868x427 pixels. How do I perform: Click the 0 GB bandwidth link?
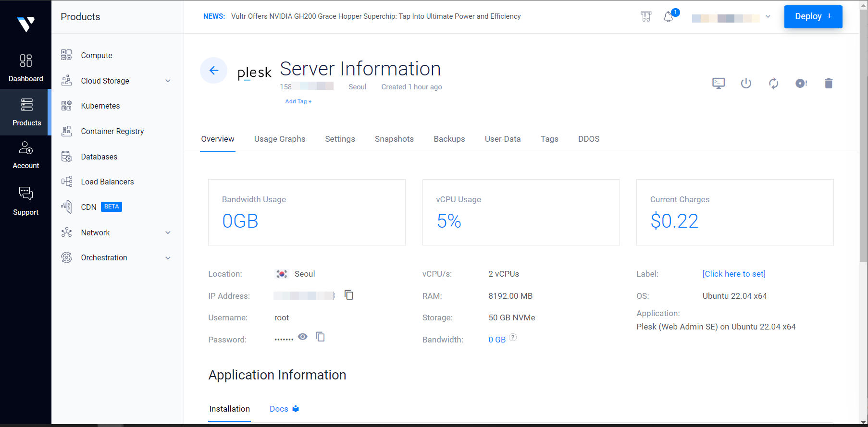pos(497,340)
